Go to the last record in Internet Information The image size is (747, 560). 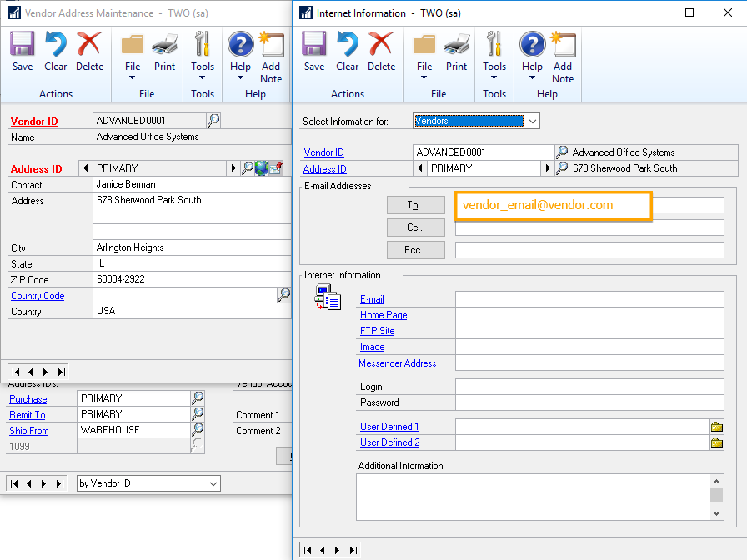(x=353, y=550)
